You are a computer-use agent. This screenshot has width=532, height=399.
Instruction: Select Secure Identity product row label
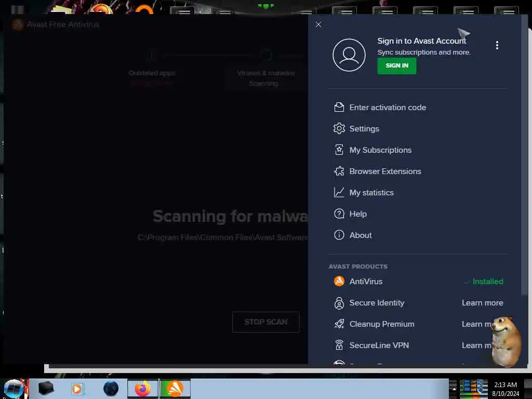point(377,303)
